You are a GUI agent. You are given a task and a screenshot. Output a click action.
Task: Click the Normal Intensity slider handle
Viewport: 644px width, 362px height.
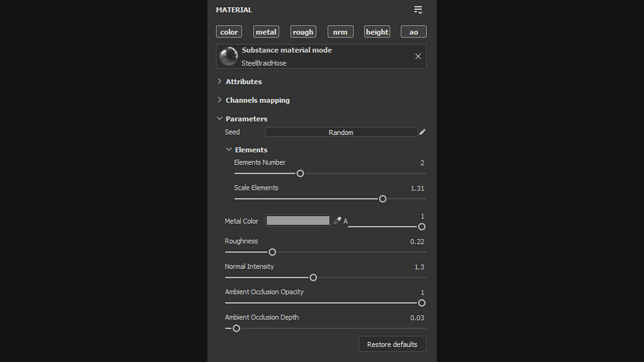tap(313, 278)
